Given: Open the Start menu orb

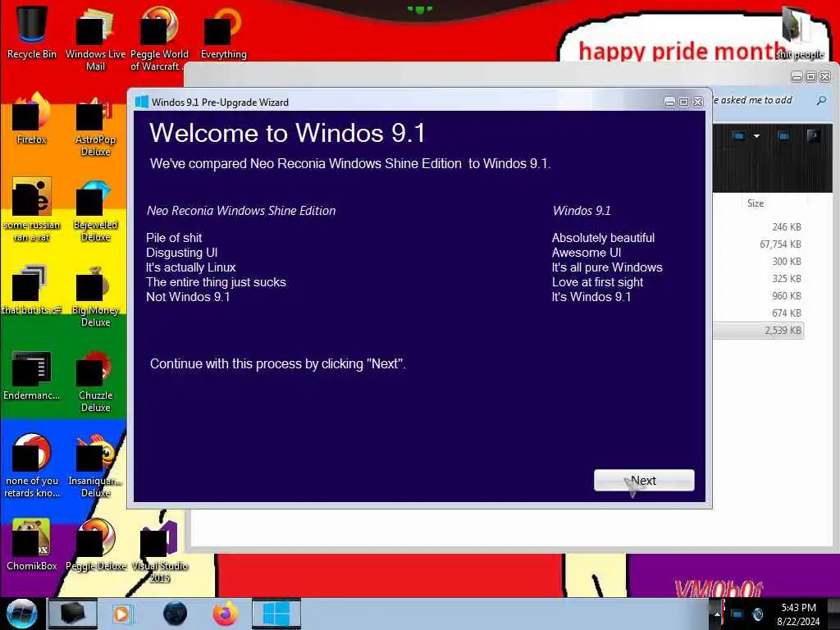Looking at the screenshot, I should click(x=21, y=614).
